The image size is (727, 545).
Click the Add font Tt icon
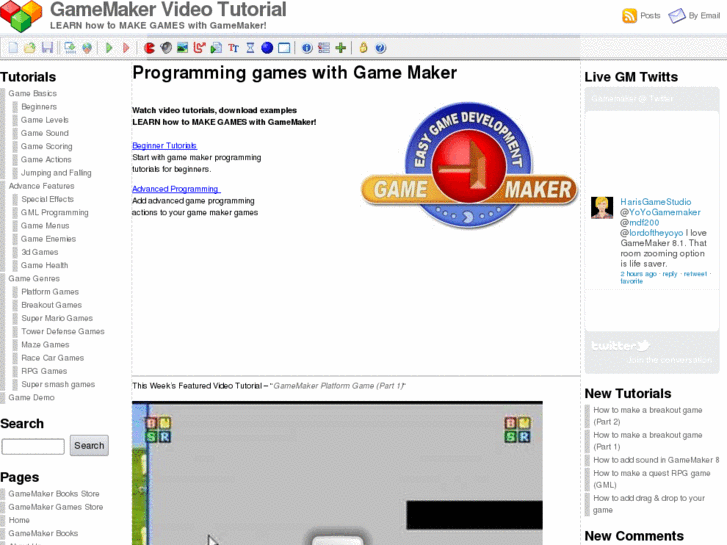(233, 48)
